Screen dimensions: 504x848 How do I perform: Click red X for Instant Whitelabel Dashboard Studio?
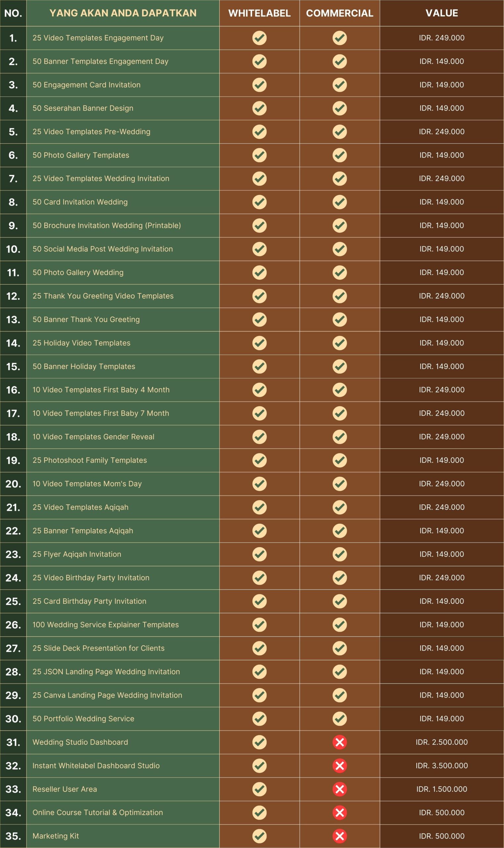tap(340, 766)
